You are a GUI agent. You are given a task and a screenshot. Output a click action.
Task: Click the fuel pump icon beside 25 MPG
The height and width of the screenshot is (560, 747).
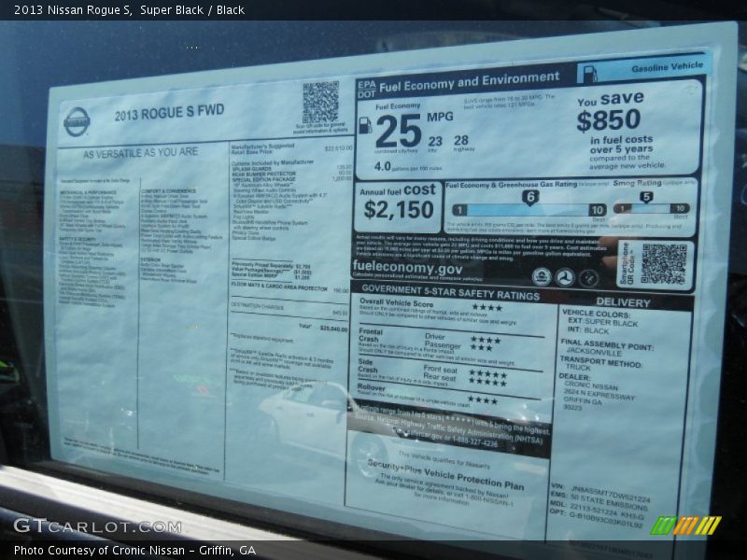pyautogui.click(x=365, y=125)
